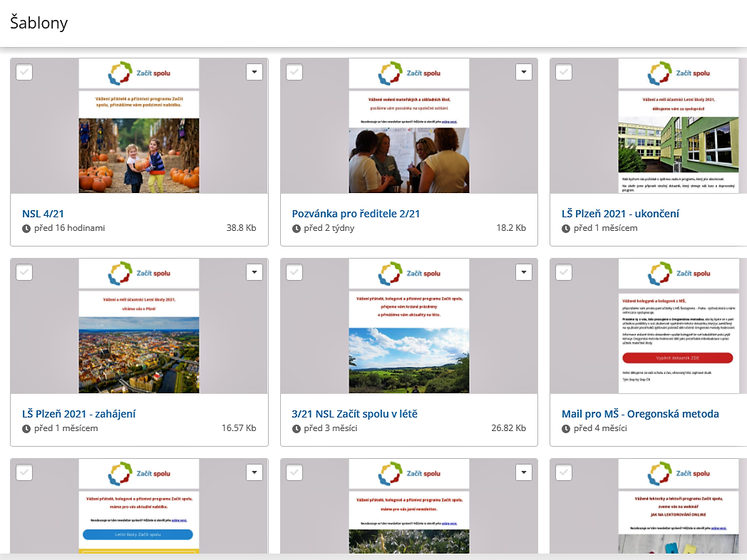Click the 'před 2 týdny' timestamp
This screenshot has width=747, height=560.
coord(329,228)
